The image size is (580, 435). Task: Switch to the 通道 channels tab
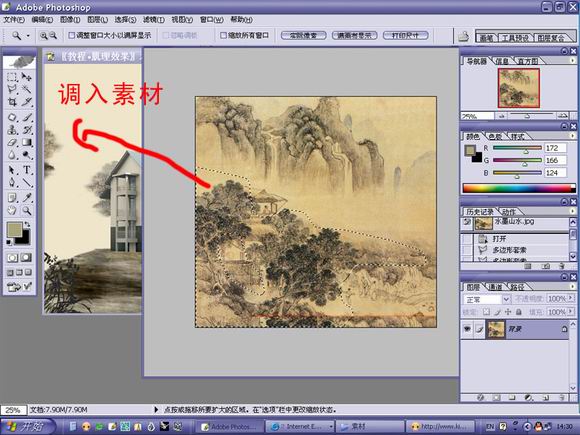[x=496, y=287]
